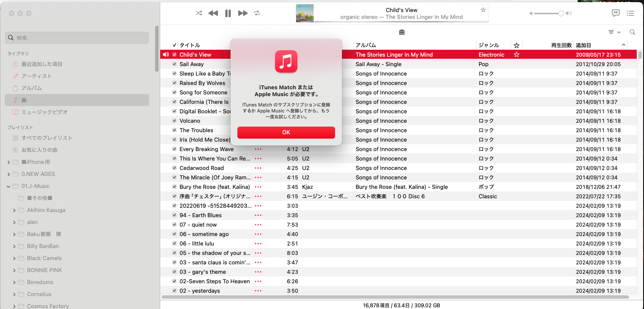Click the playback progress bar
Screen dimensions: 644x309
pyautogui.click(x=401, y=21)
